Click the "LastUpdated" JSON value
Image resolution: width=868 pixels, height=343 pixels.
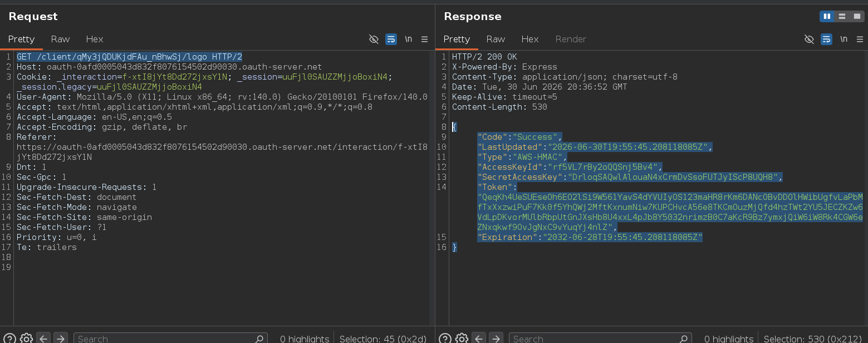[x=626, y=147]
